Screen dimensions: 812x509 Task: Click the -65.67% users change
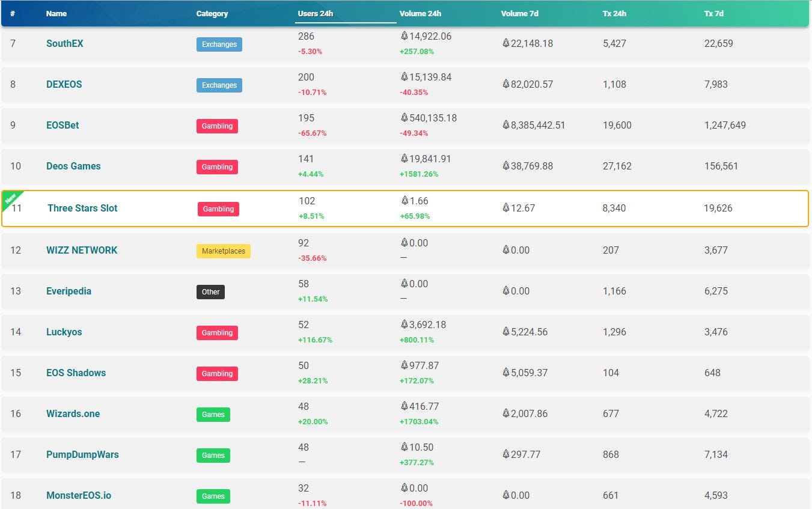[x=312, y=133]
